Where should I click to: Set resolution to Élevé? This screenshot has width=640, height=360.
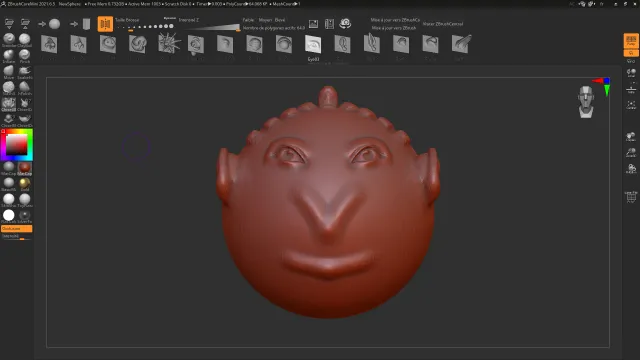click(x=280, y=20)
